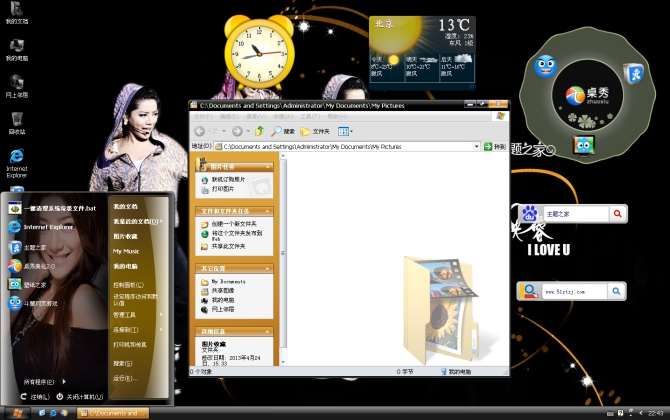Click the 关闭计算机(U) shut down button
Viewport: 670px width, 420px height.
tap(79, 397)
